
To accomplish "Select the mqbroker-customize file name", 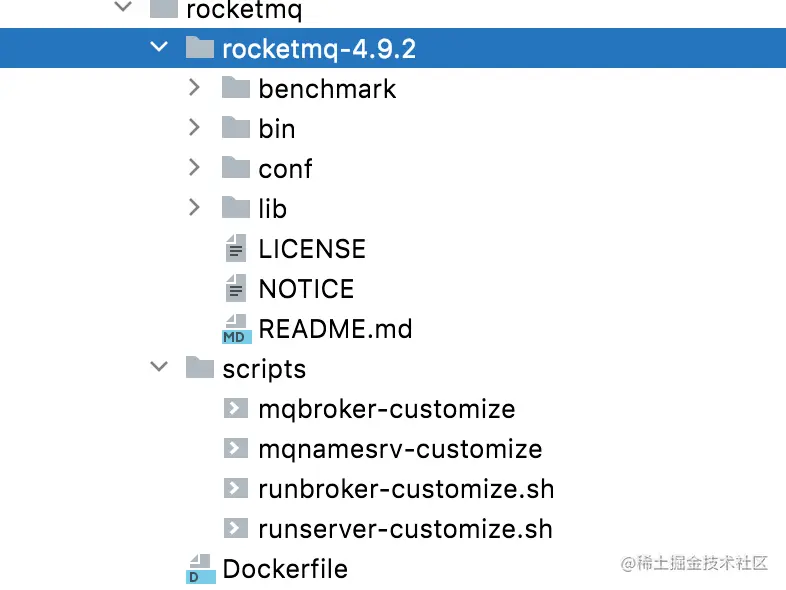I will (x=387, y=410).
